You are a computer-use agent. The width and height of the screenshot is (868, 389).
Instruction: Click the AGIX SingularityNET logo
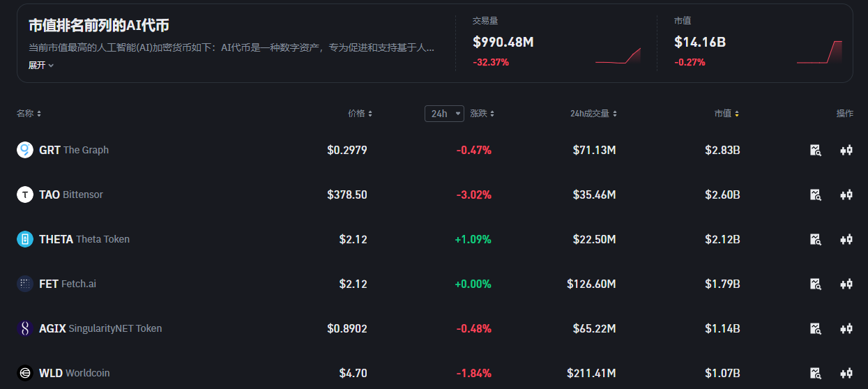[x=25, y=328]
